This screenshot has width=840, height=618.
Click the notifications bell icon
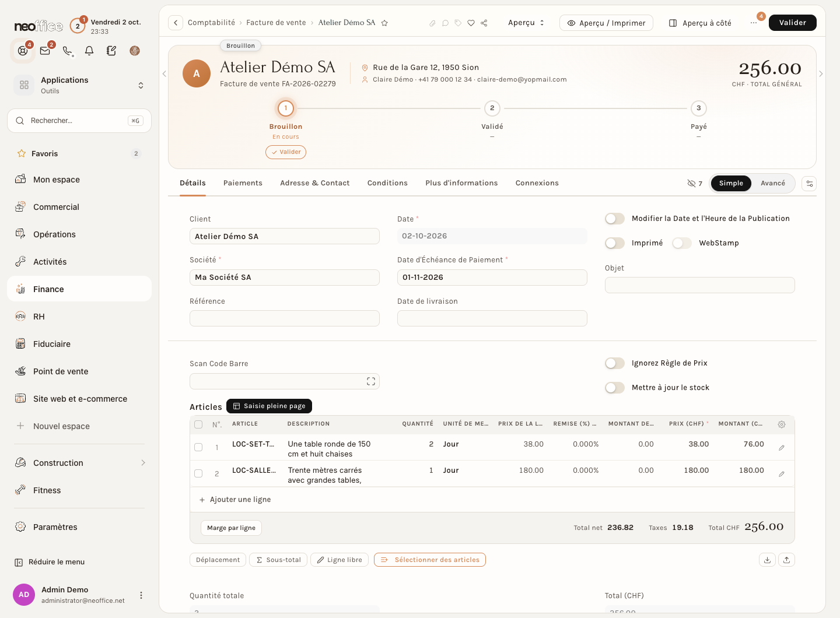pyautogui.click(x=89, y=51)
